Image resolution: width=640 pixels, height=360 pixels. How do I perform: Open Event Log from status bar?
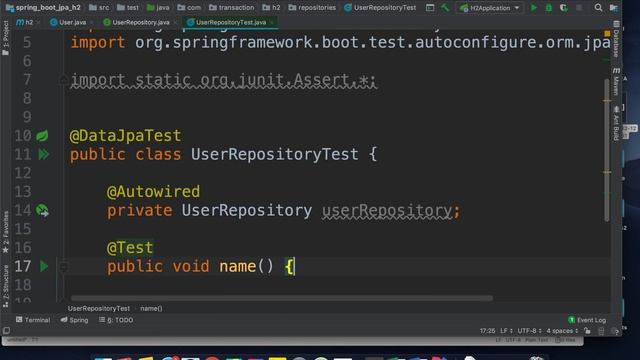587,320
